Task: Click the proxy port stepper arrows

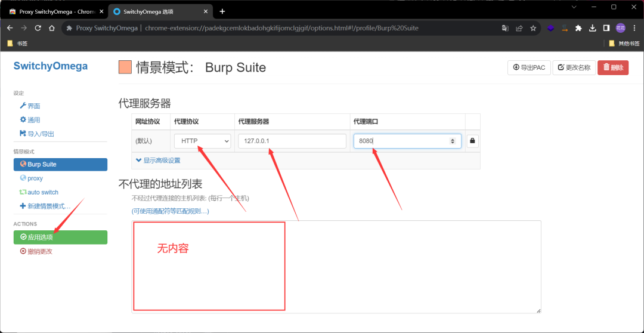Action: (453, 141)
